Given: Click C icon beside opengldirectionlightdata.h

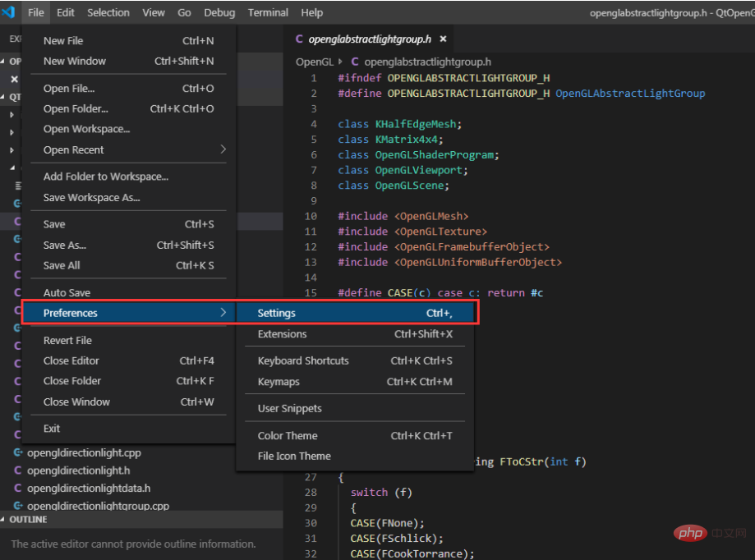Looking at the screenshot, I should (x=18, y=489).
